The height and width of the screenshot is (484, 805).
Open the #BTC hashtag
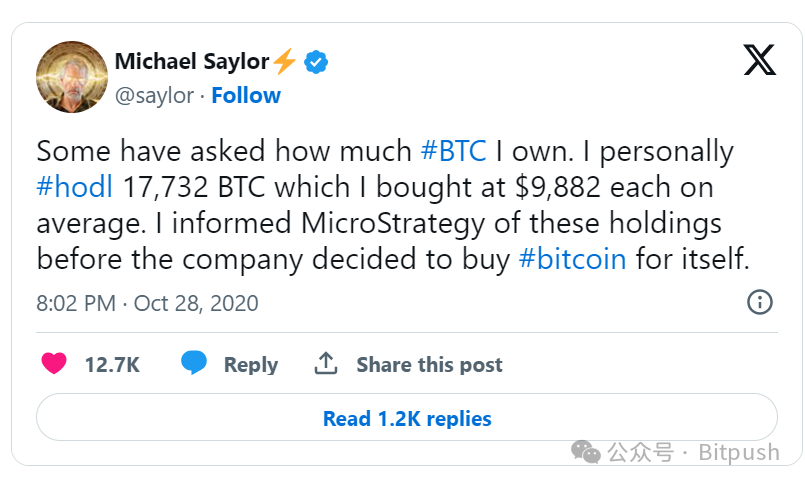[454, 152]
